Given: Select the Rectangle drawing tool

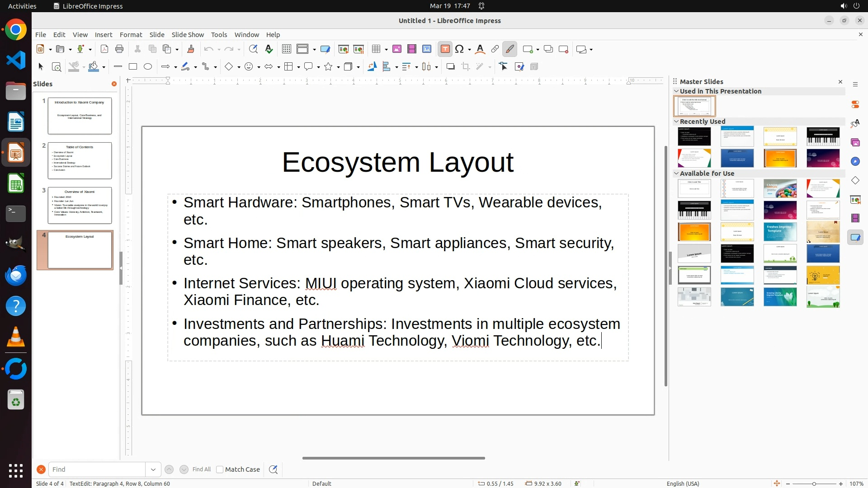Looking at the screenshot, I should (133, 67).
